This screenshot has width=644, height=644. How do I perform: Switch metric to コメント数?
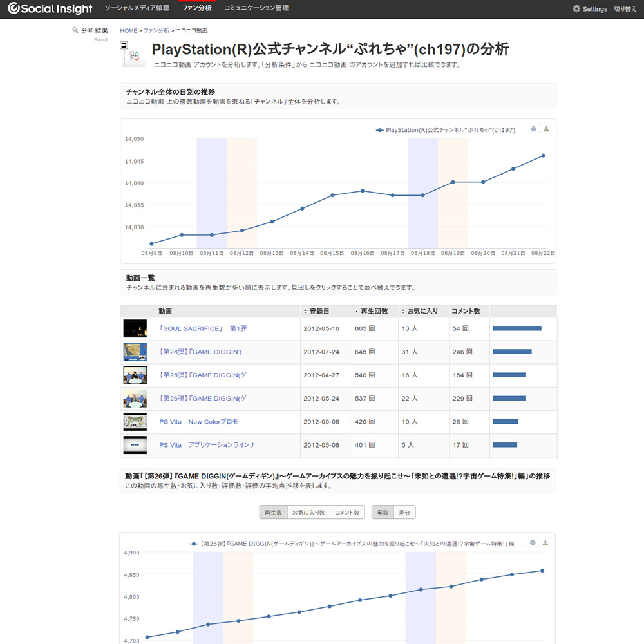[x=348, y=513]
